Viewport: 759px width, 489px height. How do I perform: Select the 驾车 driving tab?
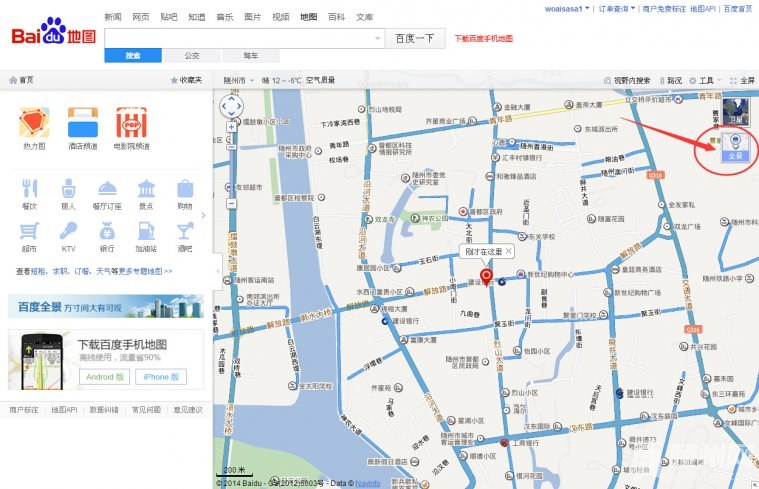pos(251,56)
